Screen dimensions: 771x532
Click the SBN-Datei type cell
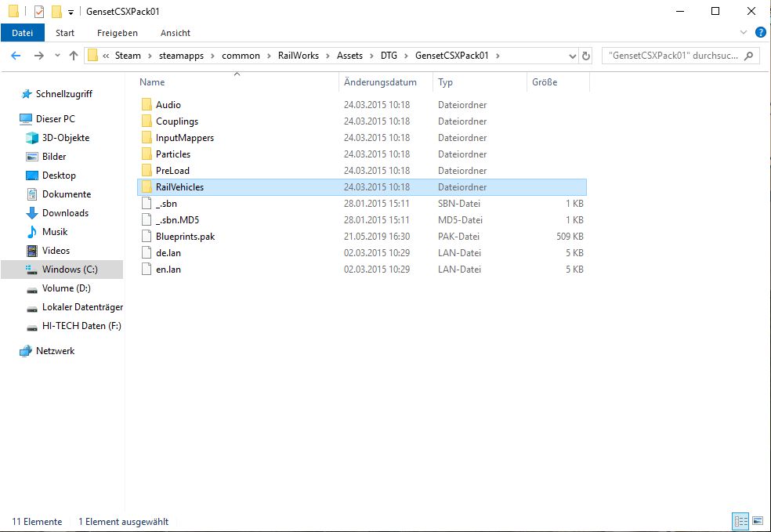click(459, 204)
